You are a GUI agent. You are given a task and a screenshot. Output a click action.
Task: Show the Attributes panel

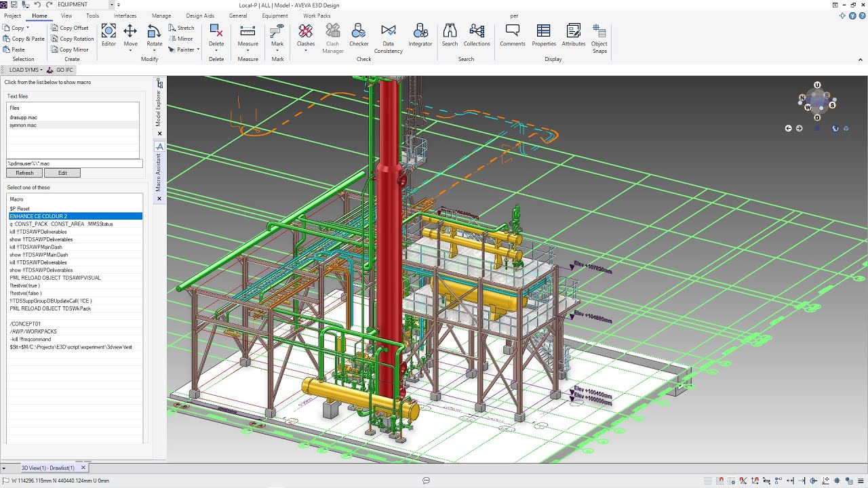coord(574,35)
